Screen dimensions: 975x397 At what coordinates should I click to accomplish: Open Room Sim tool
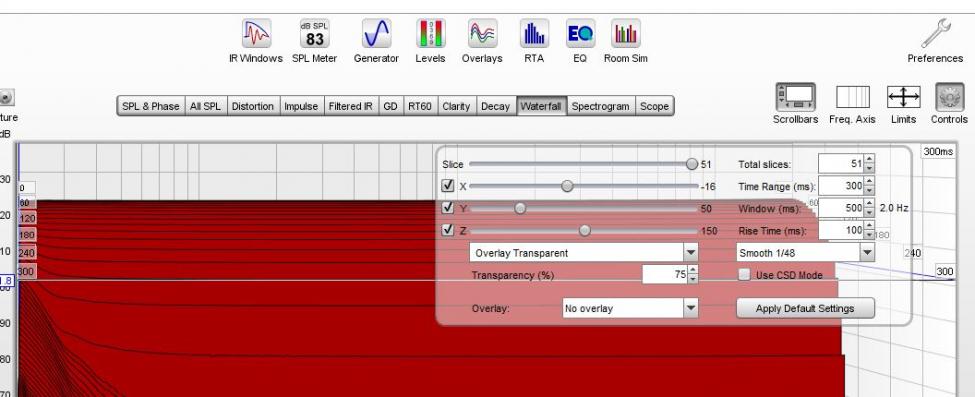[626, 34]
